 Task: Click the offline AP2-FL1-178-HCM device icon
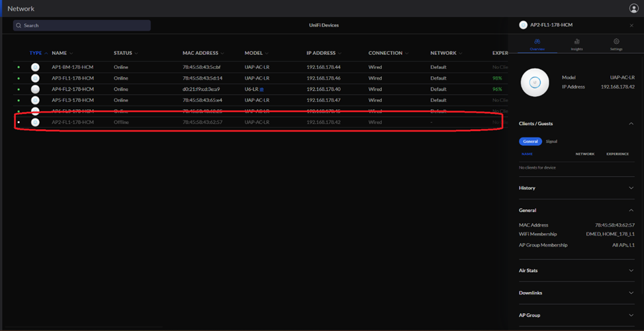point(36,122)
